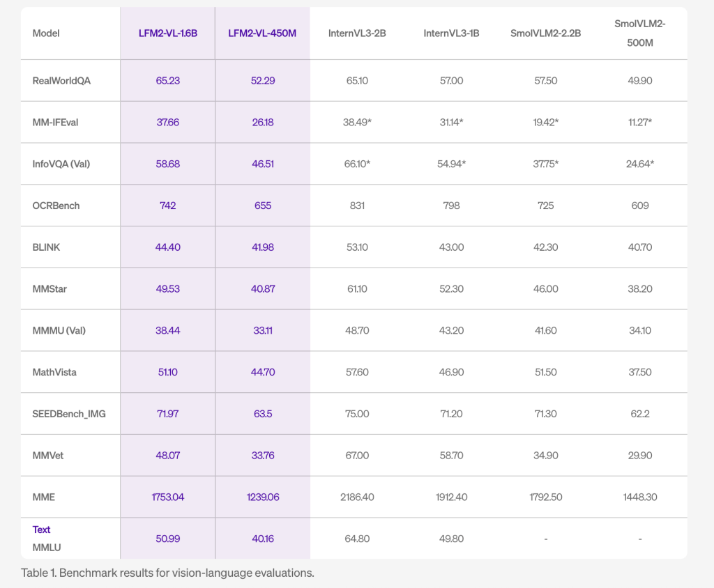Click the 62.2 SEEDBench_IMG value

tap(640, 414)
